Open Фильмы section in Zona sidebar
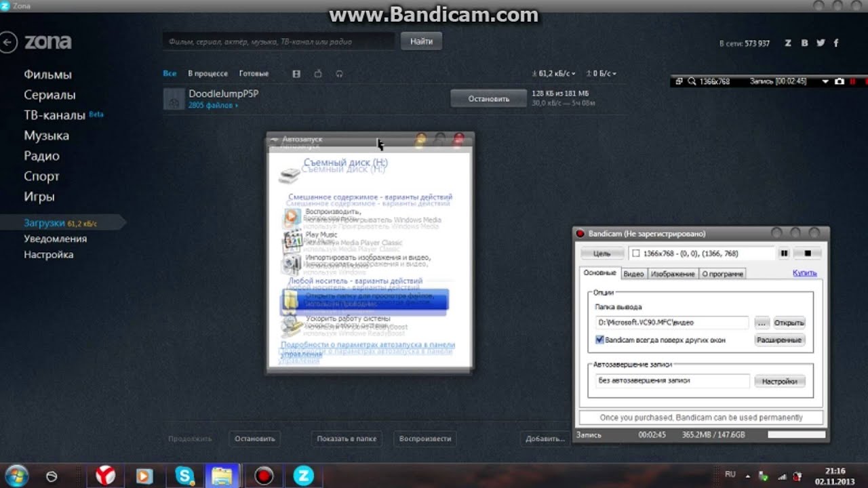The image size is (868, 488). point(47,75)
